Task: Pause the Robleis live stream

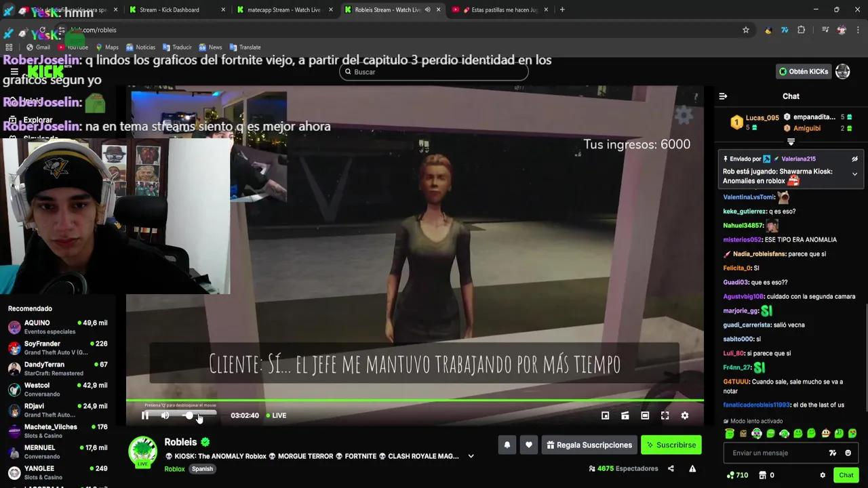Action: tap(145, 415)
